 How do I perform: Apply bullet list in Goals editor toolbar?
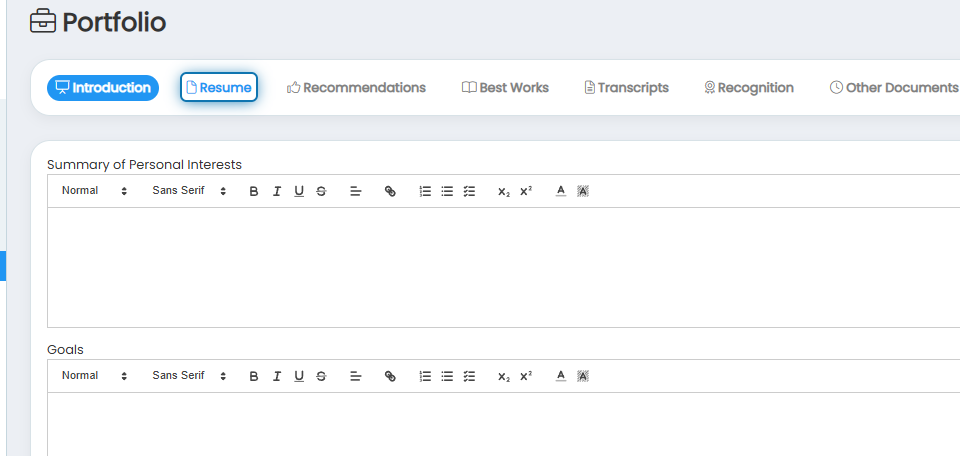(x=448, y=376)
